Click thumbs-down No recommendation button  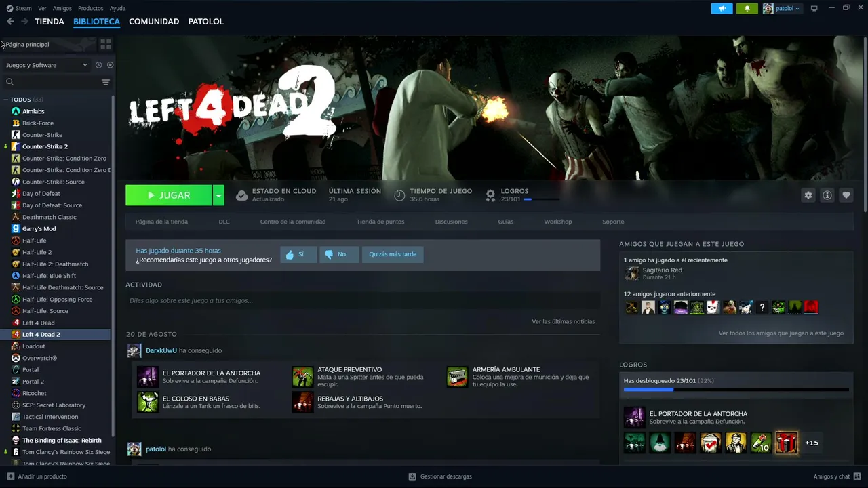click(338, 254)
